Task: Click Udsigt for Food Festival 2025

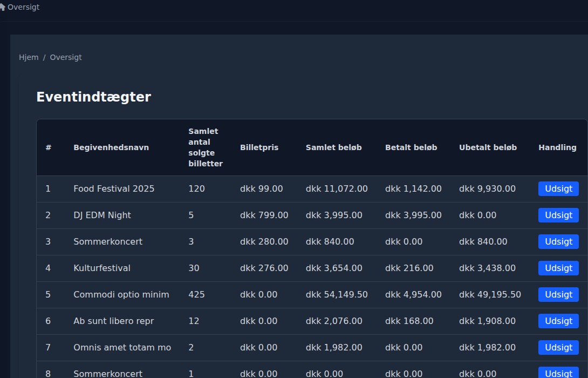Action: 558,189
